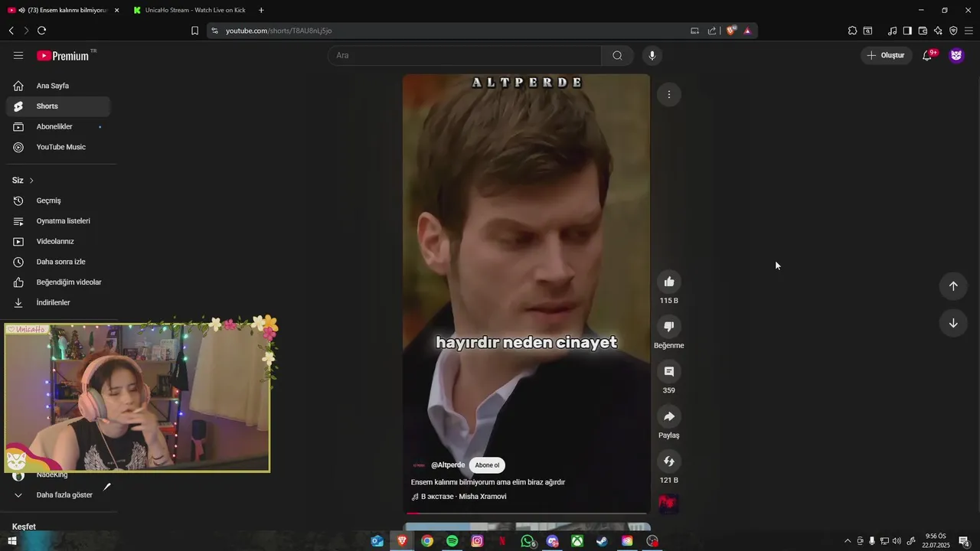The width and height of the screenshot is (980, 551).
Task: Dislike the short (Beğenme)
Action: [669, 327]
